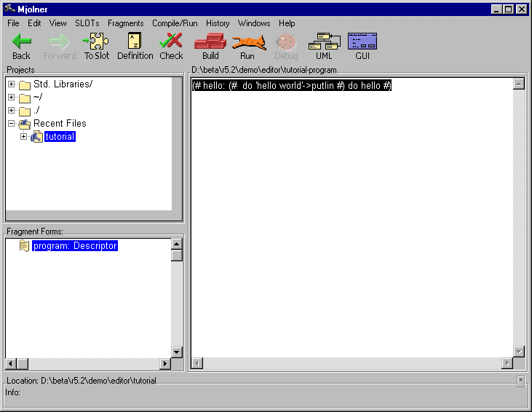Expand the Std. Libraries folder
532x412 pixels.
click(x=12, y=84)
